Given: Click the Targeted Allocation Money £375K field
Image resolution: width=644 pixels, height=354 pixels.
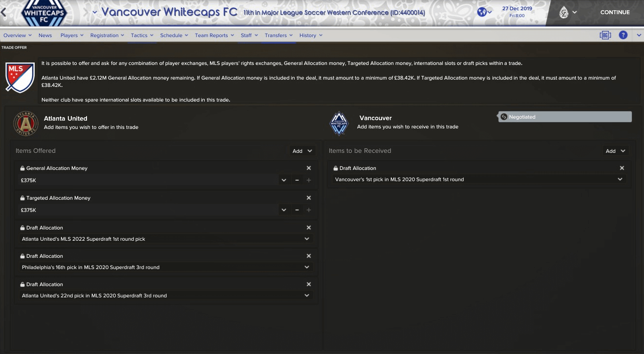Looking at the screenshot, I should (148, 210).
